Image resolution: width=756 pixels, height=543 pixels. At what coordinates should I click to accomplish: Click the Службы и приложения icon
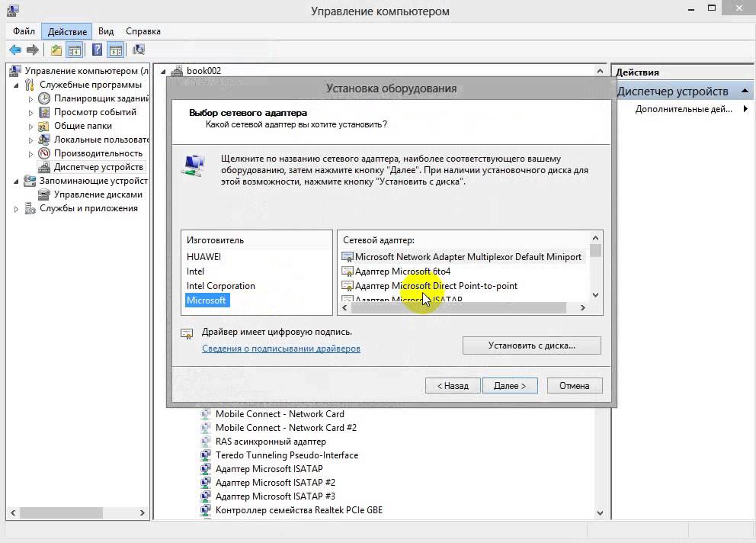coord(30,208)
